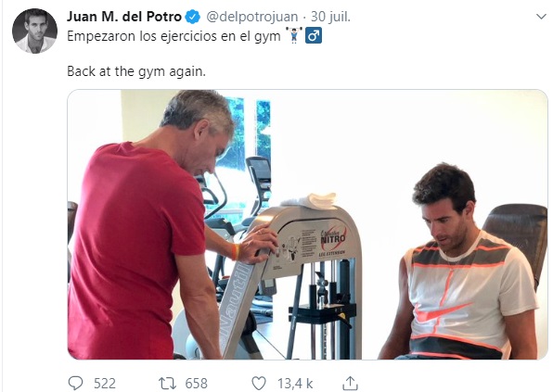553x392 pixels.
Task: Click the 'Back at the gym again.' text
Action: [136, 71]
